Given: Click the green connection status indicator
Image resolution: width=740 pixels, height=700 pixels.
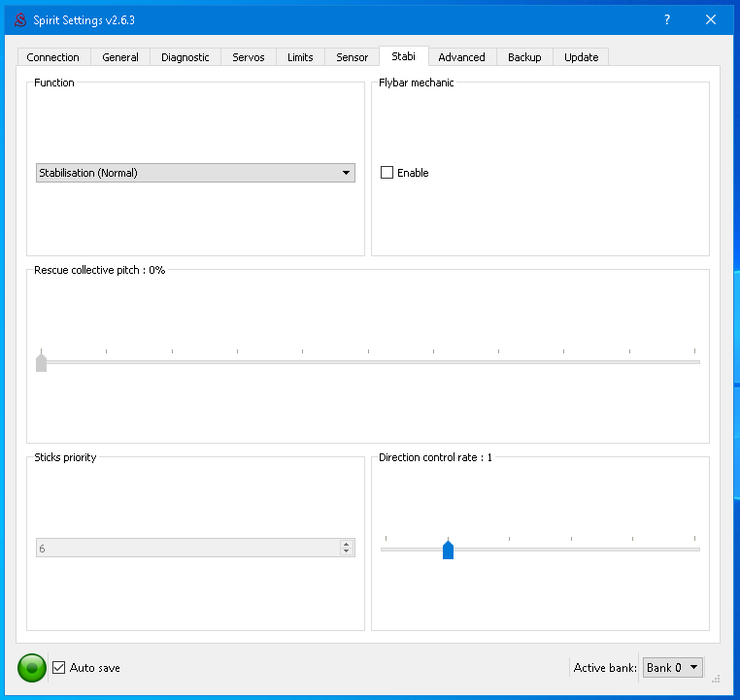Looking at the screenshot, I should click(32, 668).
